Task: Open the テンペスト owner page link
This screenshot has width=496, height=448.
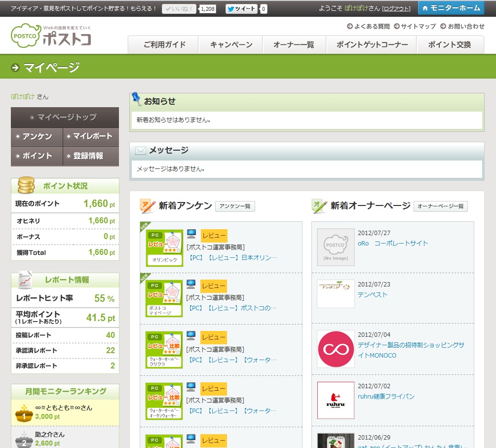Action: [373, 294]
